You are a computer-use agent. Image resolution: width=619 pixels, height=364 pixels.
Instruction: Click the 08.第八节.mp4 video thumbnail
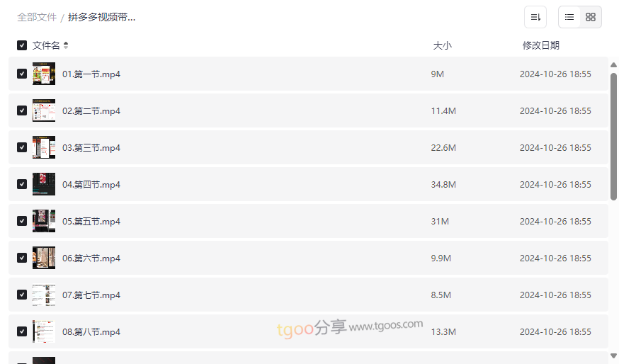point(44,331)
